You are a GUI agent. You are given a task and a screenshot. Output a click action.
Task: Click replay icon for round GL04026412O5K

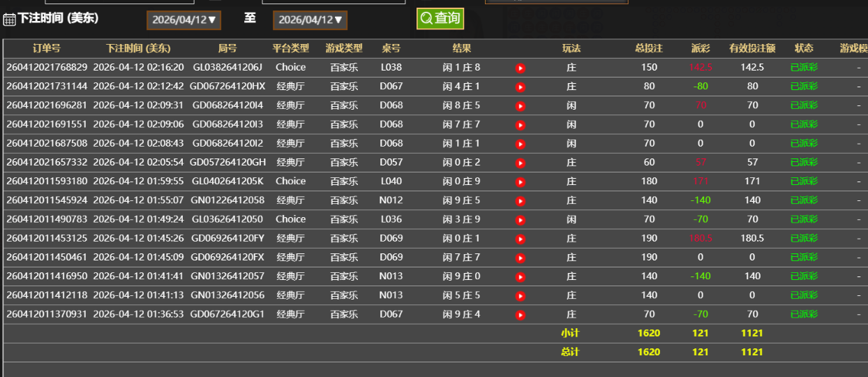tap(520, 182)
